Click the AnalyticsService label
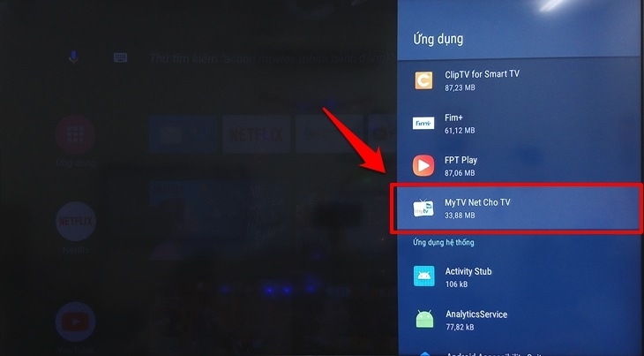 coord(476,314)
